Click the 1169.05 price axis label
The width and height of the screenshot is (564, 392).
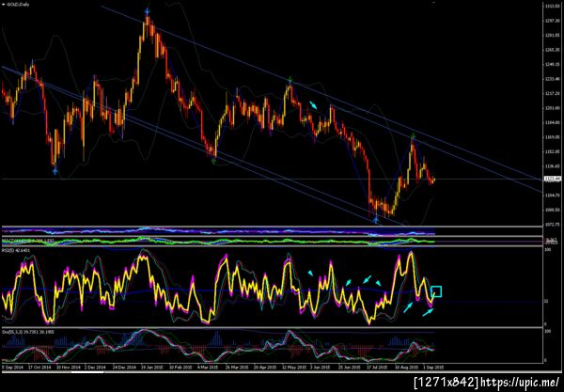tap(553, 137)
